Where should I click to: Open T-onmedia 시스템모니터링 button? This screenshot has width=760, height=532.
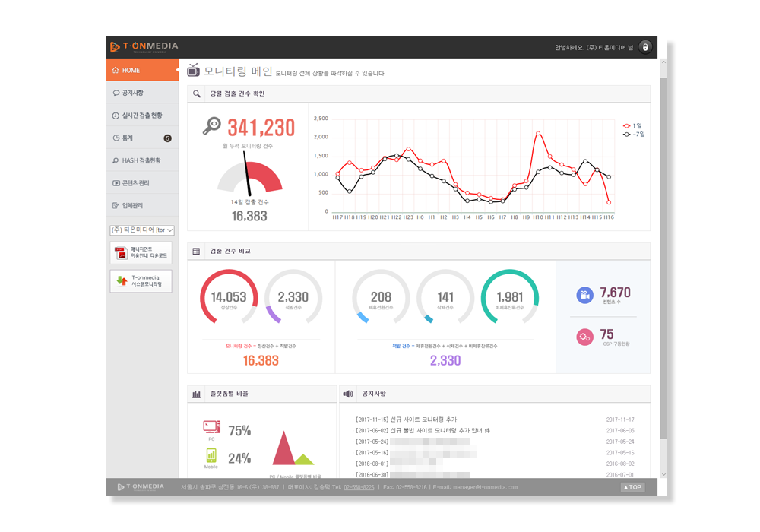(x=141, y=281)
